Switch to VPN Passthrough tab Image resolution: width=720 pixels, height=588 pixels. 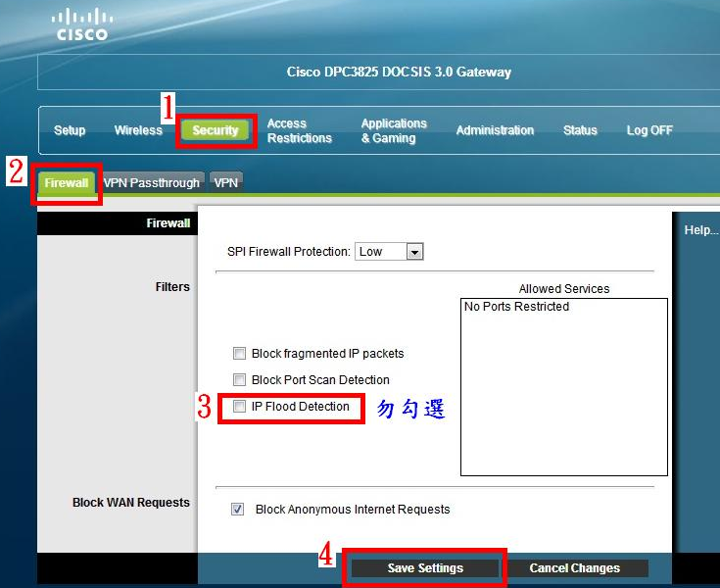coord(152,183)
